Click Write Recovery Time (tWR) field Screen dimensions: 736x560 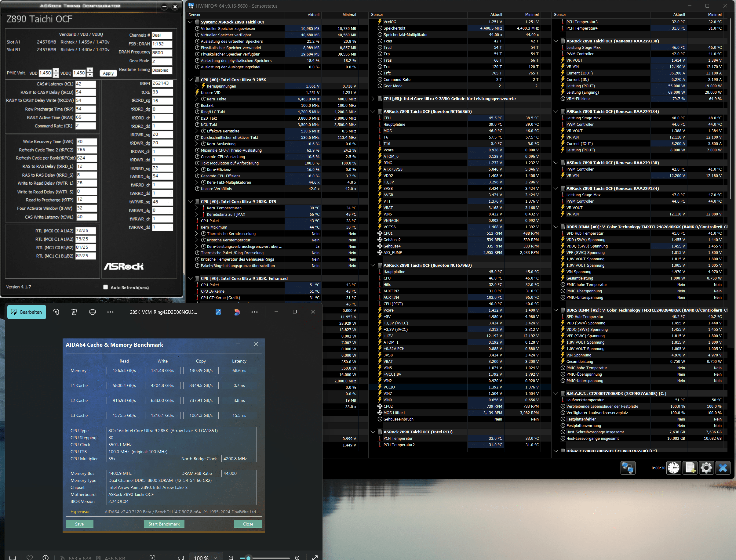pyautogui.click(x=87, y=141)
